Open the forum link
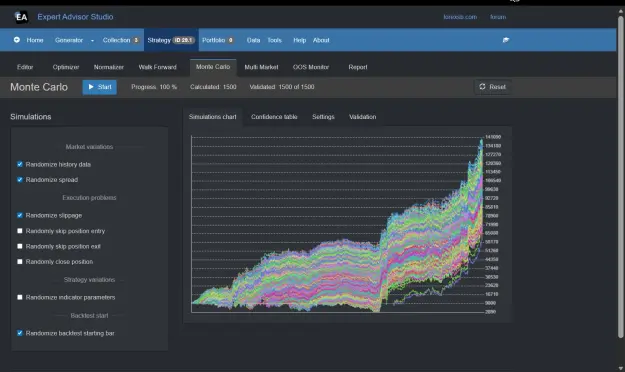The image size is (625, 372). click(498, 17)
